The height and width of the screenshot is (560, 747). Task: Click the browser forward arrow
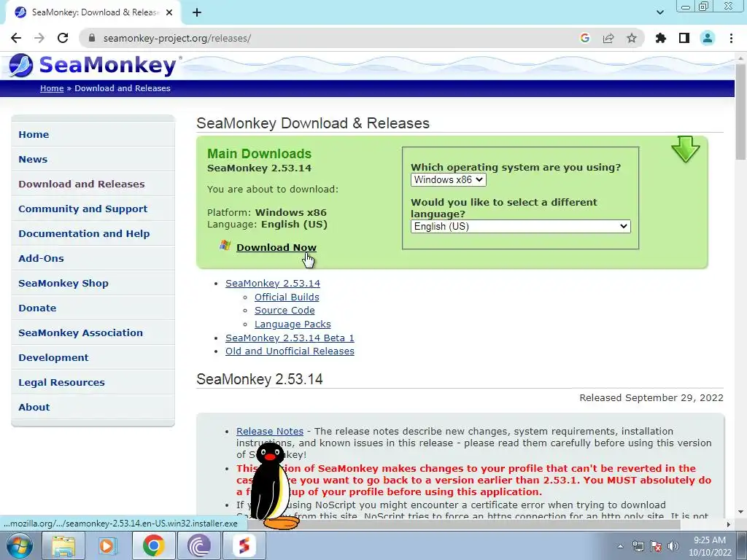coord(39,38)
